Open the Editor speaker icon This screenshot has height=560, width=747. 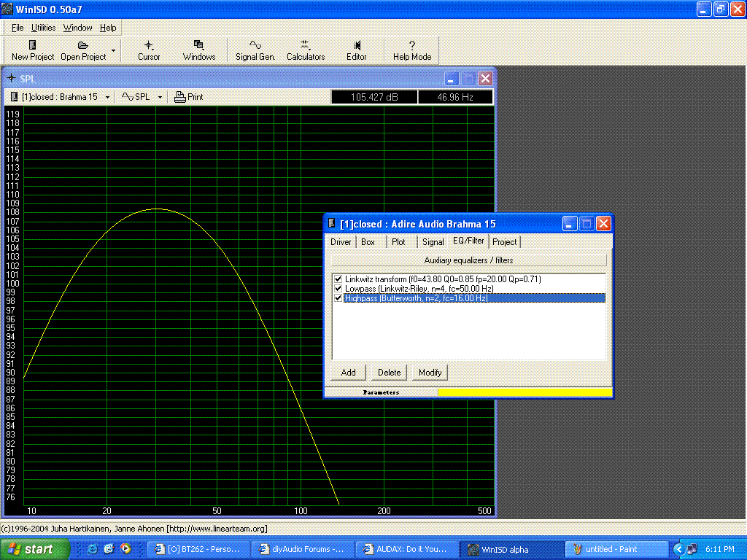[357, 44]
